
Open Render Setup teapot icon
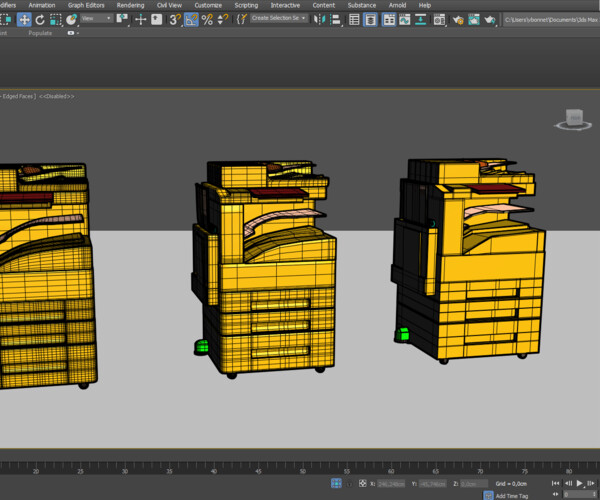click(x=458, y=20)
